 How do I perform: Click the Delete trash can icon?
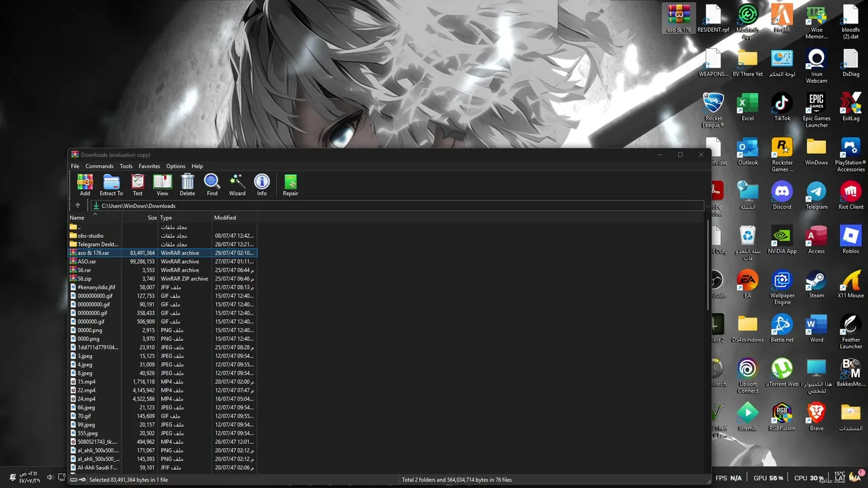click(x=187, y=185)
